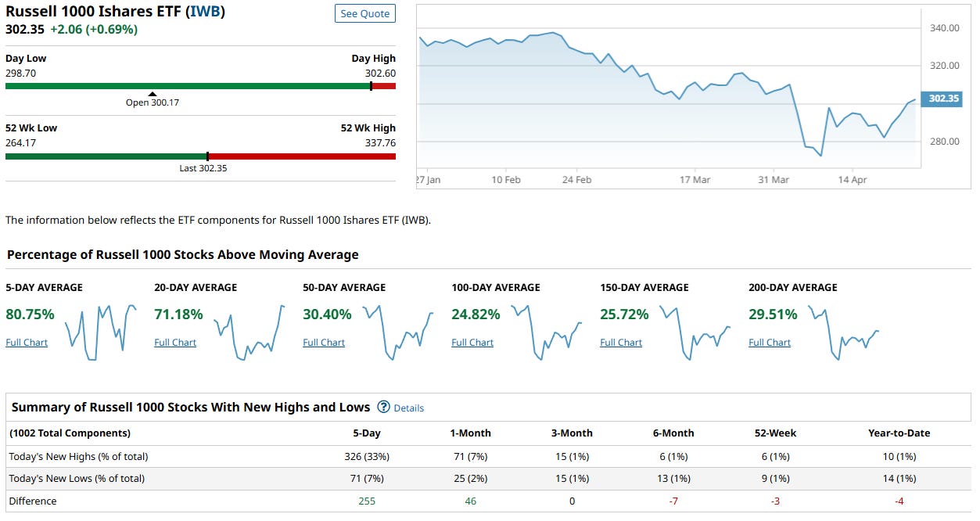Screen dimensions: 980x521
Task: Select the 80.75% value
Action: [x=30, y=314]
